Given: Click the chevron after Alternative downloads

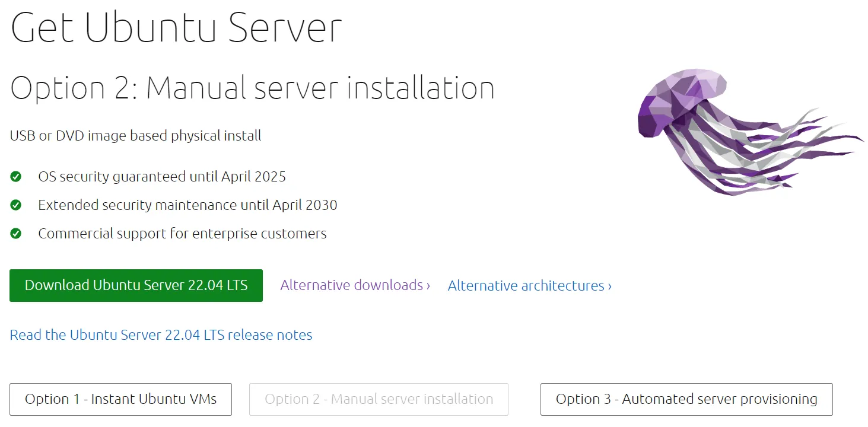Looking at the screenshot, I should [427, 286].
